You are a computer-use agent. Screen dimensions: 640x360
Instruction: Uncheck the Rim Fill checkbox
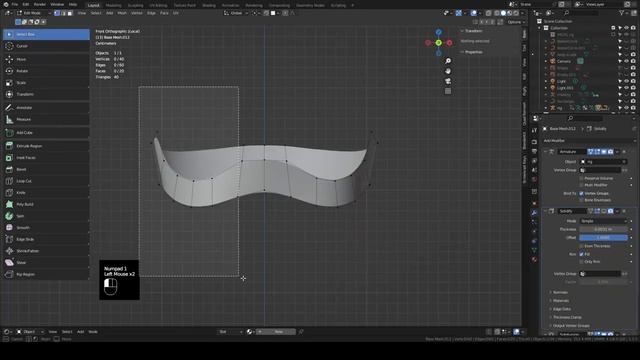tap(582, 254)
